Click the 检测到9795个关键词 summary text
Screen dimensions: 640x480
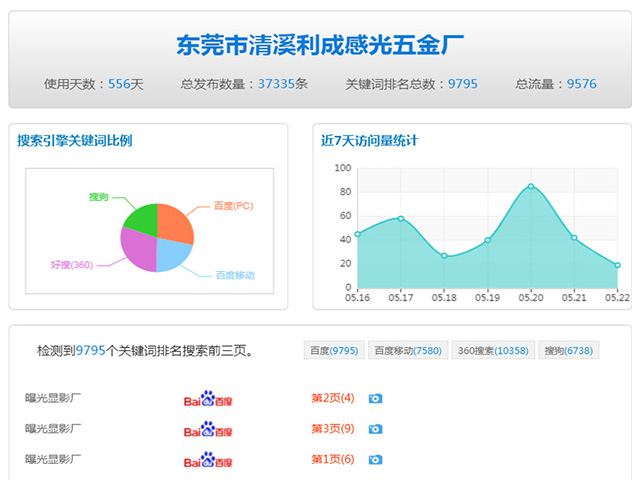point(145,351)
